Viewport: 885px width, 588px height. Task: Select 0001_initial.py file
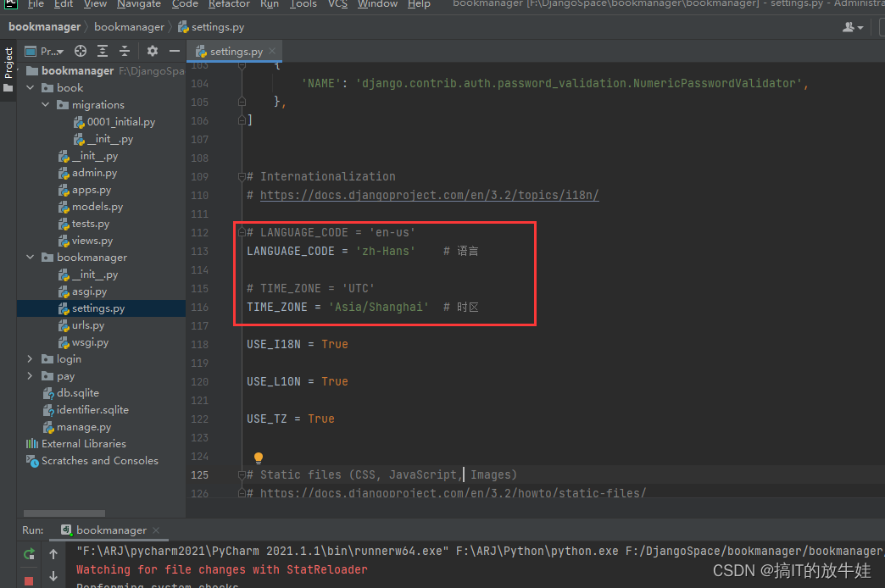(x=114, y=122)
